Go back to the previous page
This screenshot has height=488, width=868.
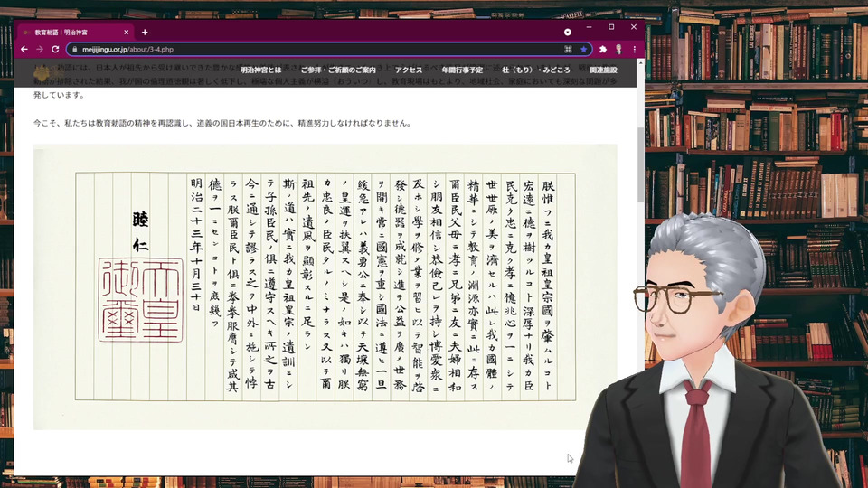[24, 49]
